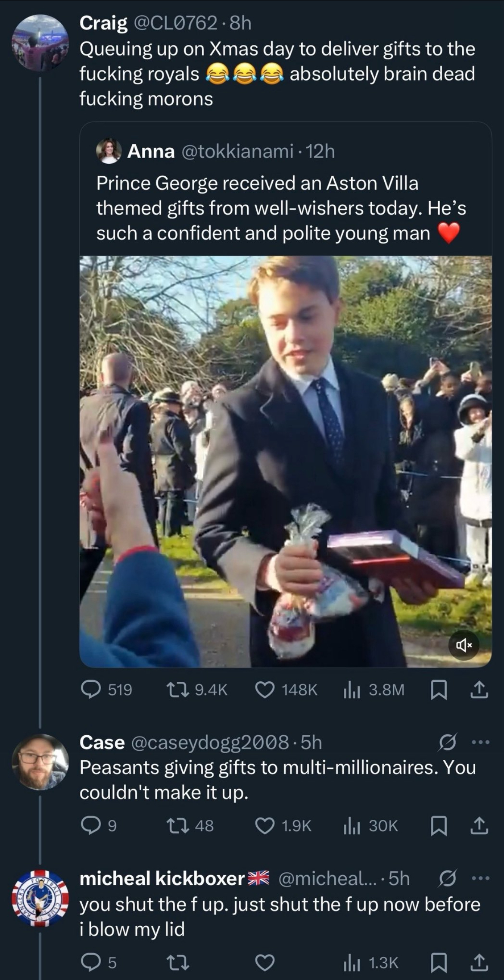The image size is (504, 980).
Task: Click the Grok icon on Case's reply
Action: pyautogui.click(x=447, y=742)
